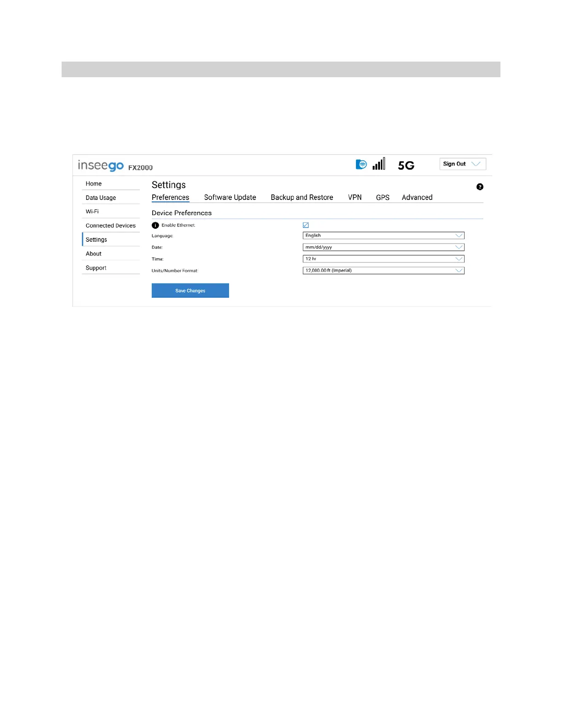Switch to the GPS tab
The width and height of the screenshot is (563, 728).
[x=383, y=198]
